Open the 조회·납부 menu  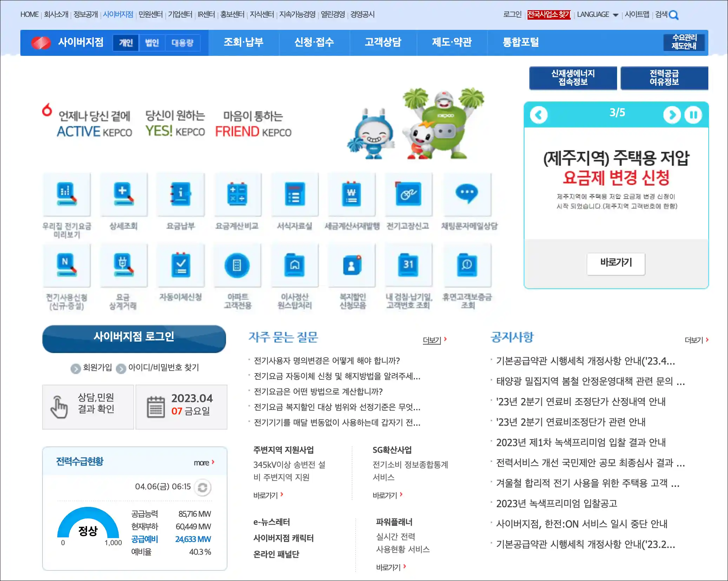pos(244,42)
